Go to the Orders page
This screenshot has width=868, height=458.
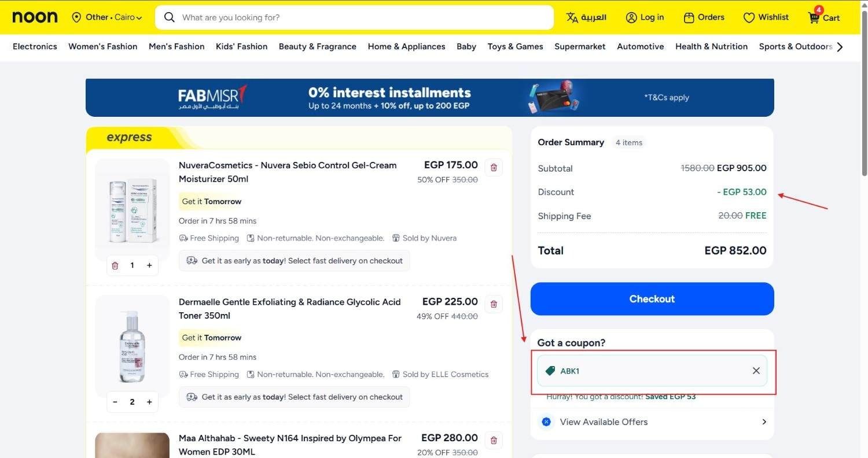711,17
